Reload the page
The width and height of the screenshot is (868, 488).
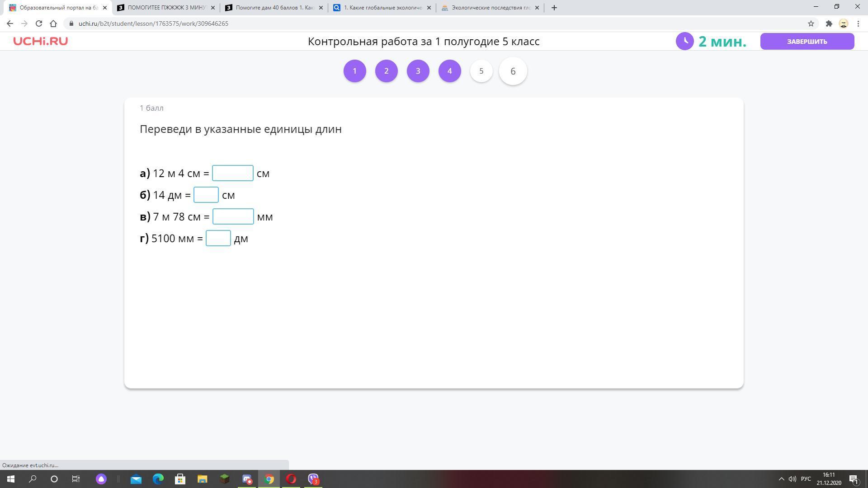[39, 23]
